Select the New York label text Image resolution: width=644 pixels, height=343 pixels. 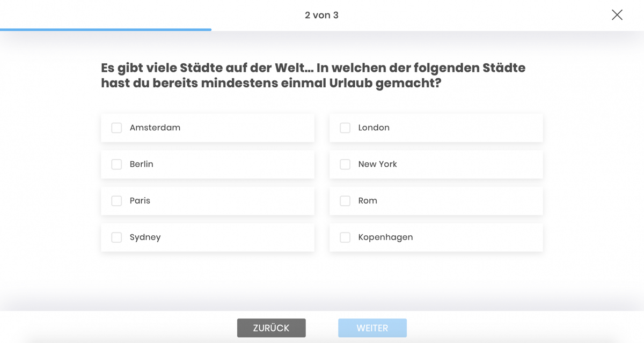coord(378,164)
